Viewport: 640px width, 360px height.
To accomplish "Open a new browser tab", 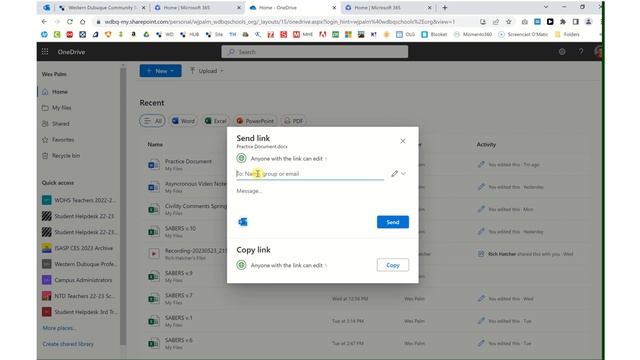I will 444,7.
